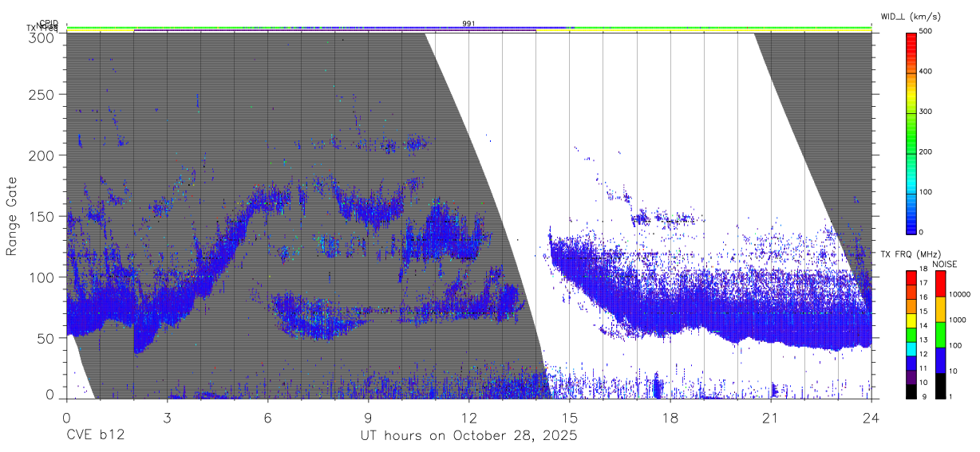Click the '10000' value on the NOISE scale

pyautogui.click(x=959, y=295)
